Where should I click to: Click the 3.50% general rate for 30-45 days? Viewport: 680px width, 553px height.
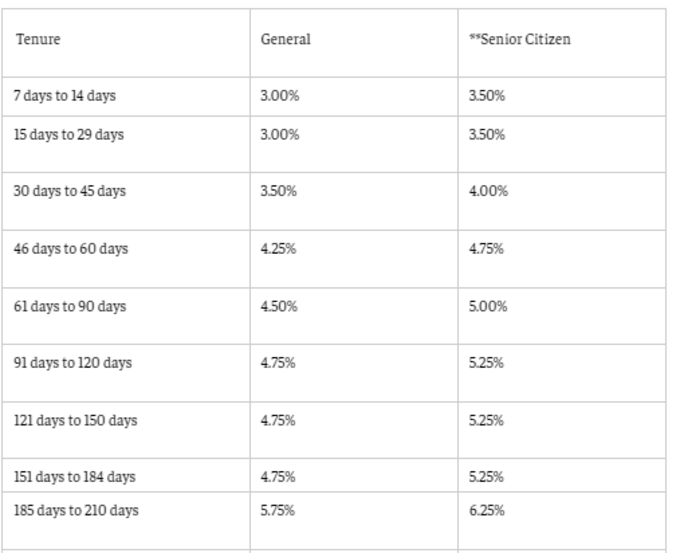click(x=278, y=191)
